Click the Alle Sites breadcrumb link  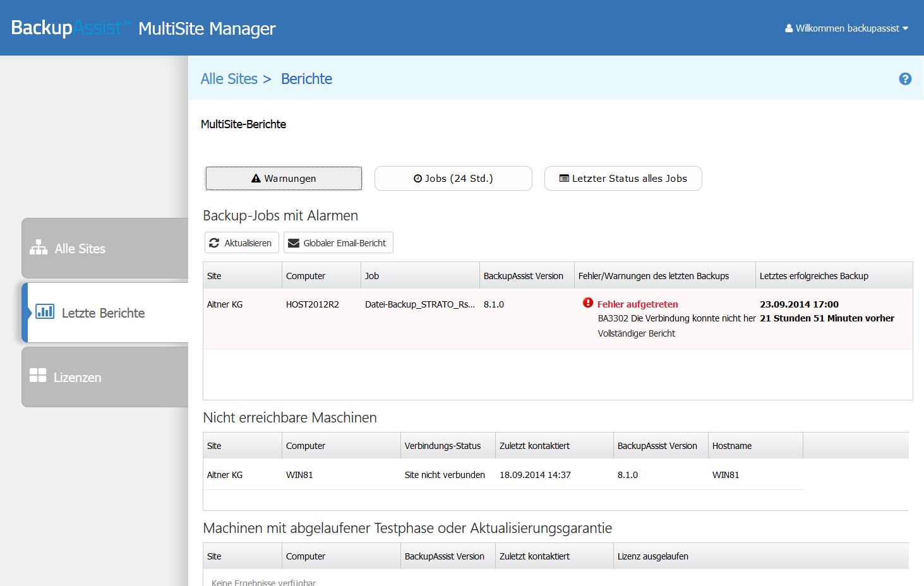pyautogui.click(x=229, y=79)
